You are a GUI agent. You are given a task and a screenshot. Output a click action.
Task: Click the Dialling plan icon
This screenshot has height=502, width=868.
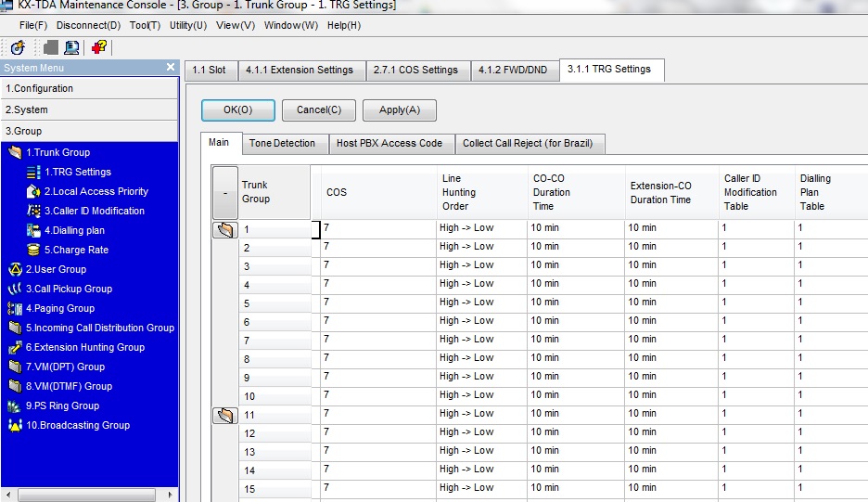[33, 230]
